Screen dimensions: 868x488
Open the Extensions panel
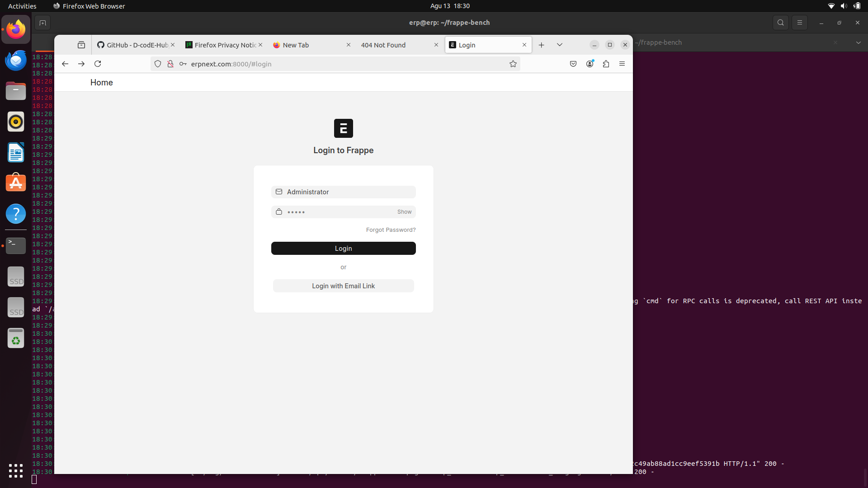point(606,64)
